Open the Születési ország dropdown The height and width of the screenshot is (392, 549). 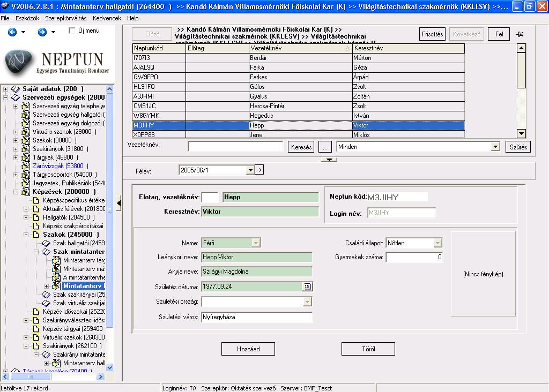coord(307,301)
